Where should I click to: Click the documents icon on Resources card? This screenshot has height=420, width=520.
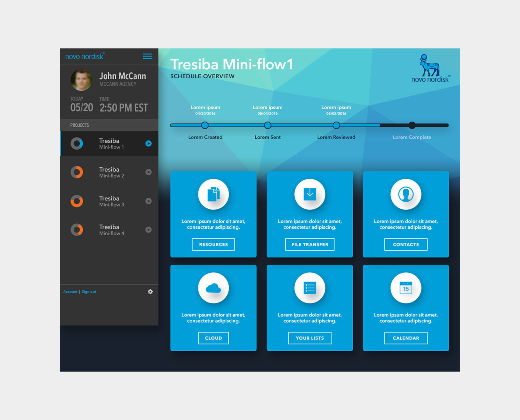[214, 194]
